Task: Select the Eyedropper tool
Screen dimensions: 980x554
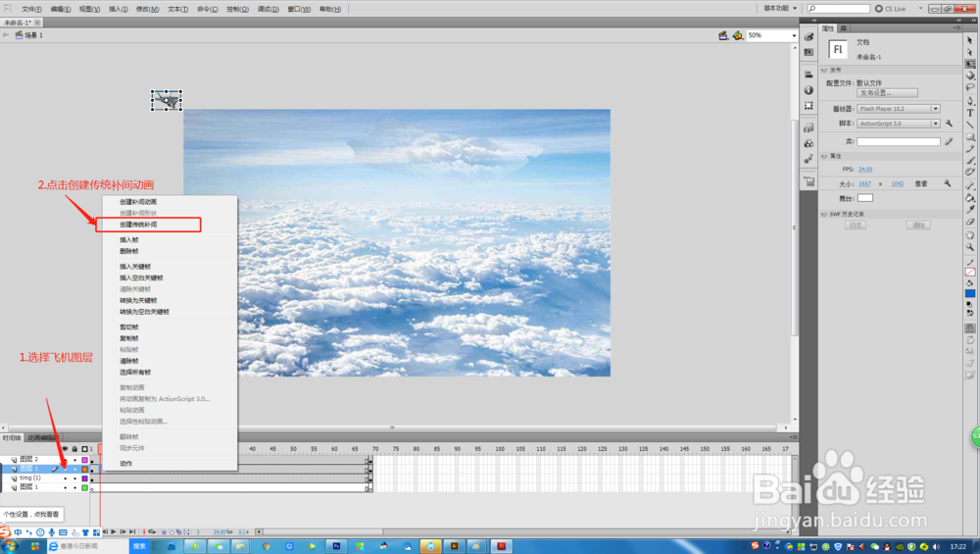Action: 970,210
